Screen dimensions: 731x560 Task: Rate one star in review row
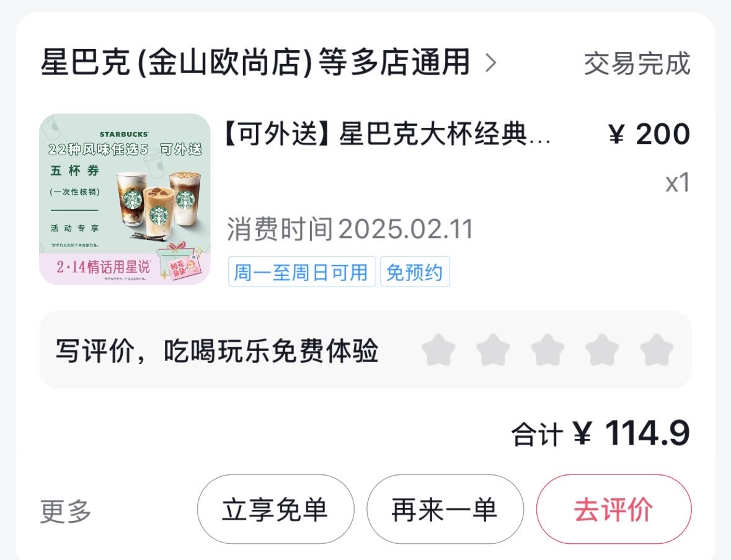click(x=438, y=350)
